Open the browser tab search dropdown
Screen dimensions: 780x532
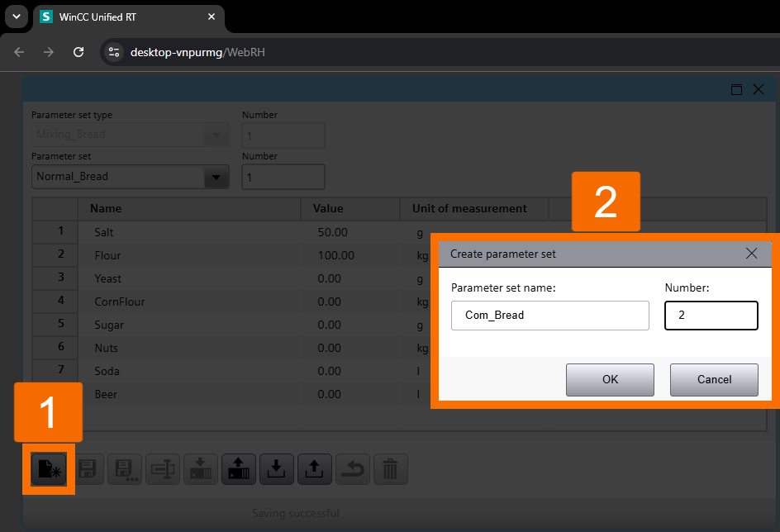(17, 17)
